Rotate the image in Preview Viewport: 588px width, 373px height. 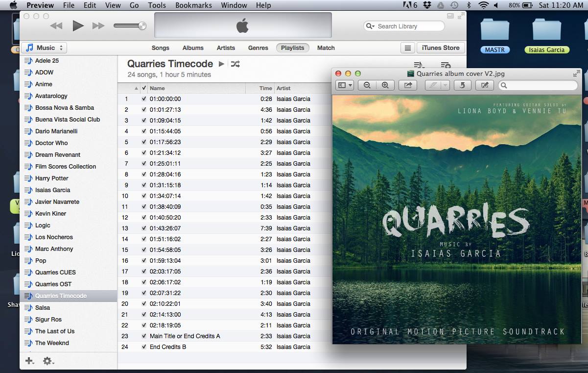462,85
